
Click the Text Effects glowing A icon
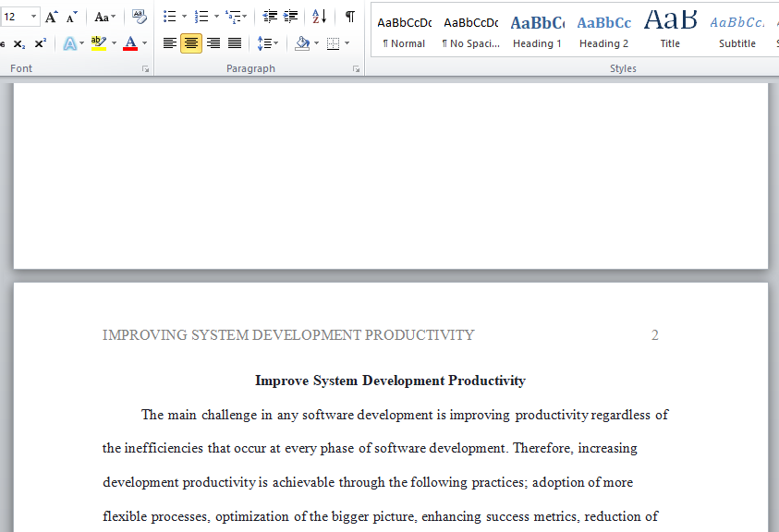[x=70, y=43]
